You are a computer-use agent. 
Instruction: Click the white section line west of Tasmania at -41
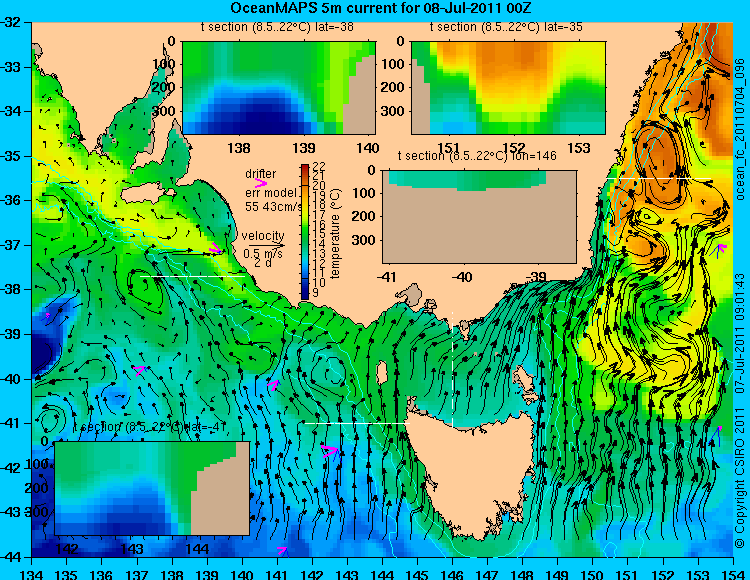(x=357, y=423)
